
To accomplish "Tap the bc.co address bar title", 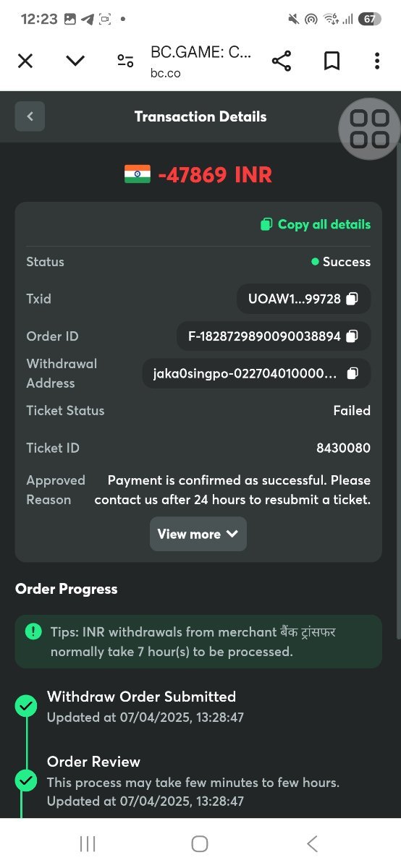I will [200, 61].
